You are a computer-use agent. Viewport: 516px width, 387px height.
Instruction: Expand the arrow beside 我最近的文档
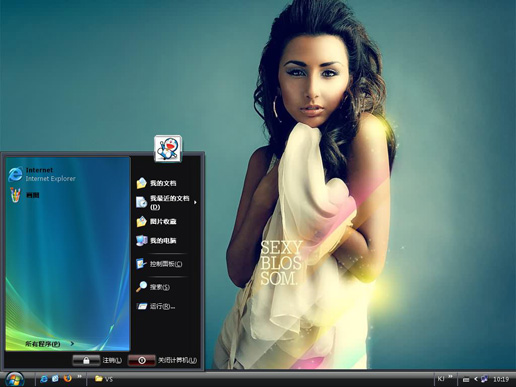click(195, 202)
